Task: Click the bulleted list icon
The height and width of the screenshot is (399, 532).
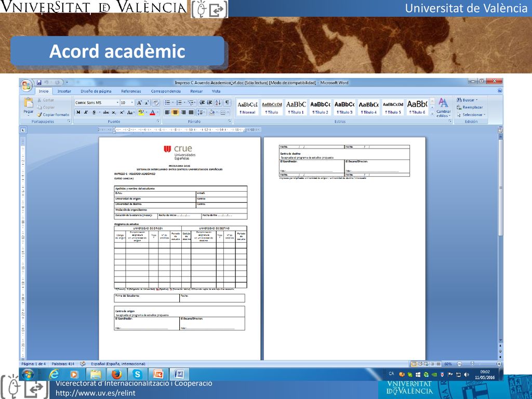Action: click(x=167, y=102)
